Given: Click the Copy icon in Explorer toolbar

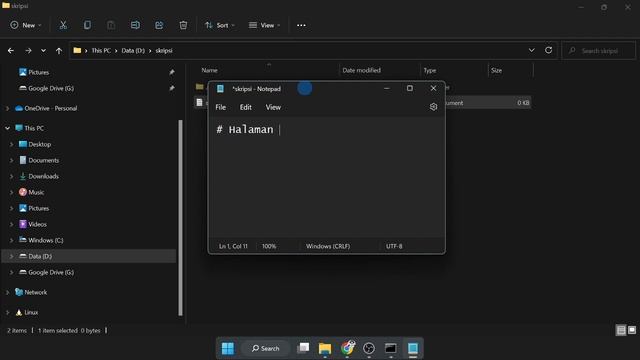Looking at the screenshot, I should [x=87, y=25].
